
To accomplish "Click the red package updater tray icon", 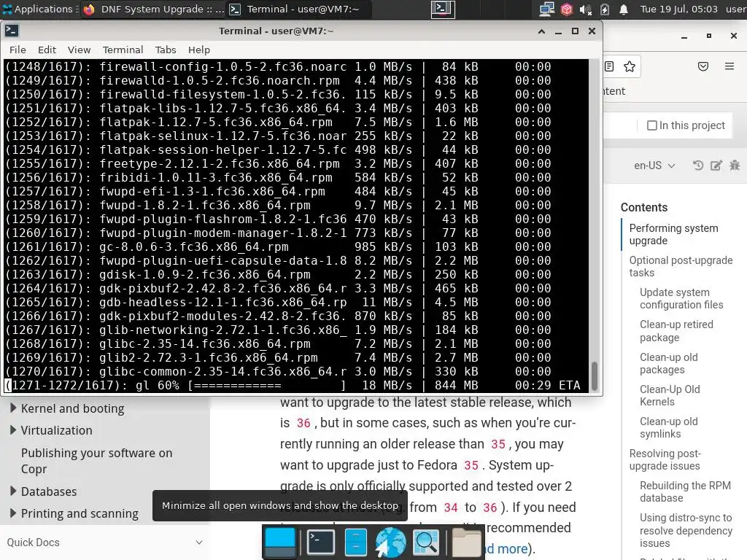I will [566, 9].
